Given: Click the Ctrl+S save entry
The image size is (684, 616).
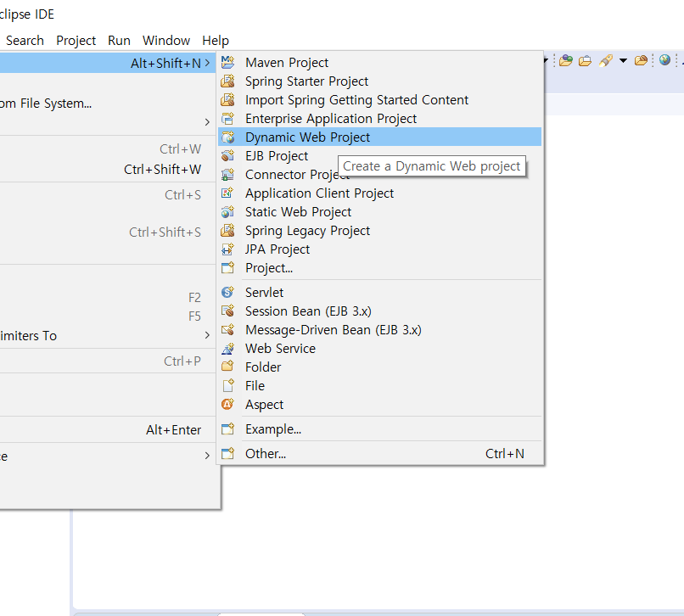Looking at the screenshot, I should 107,194.
